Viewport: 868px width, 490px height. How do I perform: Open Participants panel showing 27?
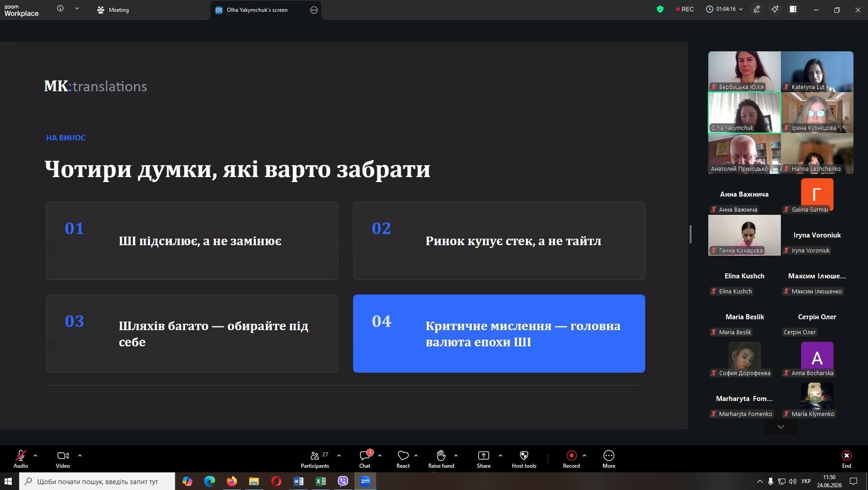[315, 459]
